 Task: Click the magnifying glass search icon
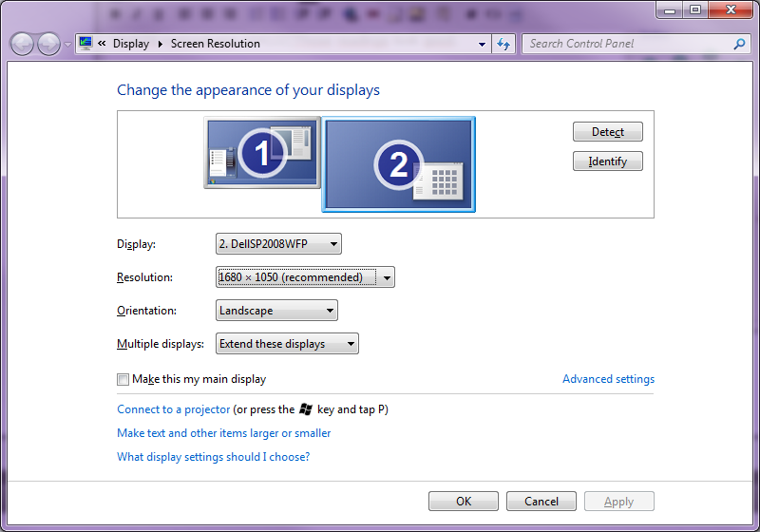tap(739, 44)
